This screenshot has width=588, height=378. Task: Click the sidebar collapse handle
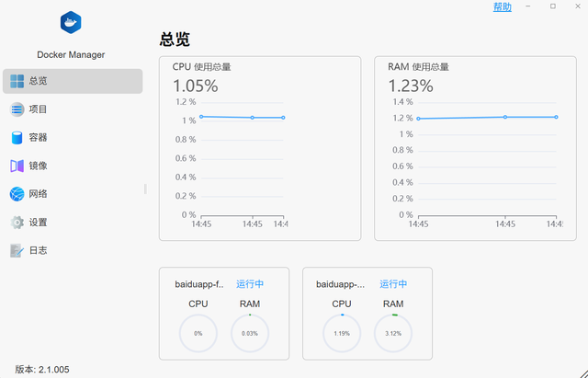coord(145,189)
